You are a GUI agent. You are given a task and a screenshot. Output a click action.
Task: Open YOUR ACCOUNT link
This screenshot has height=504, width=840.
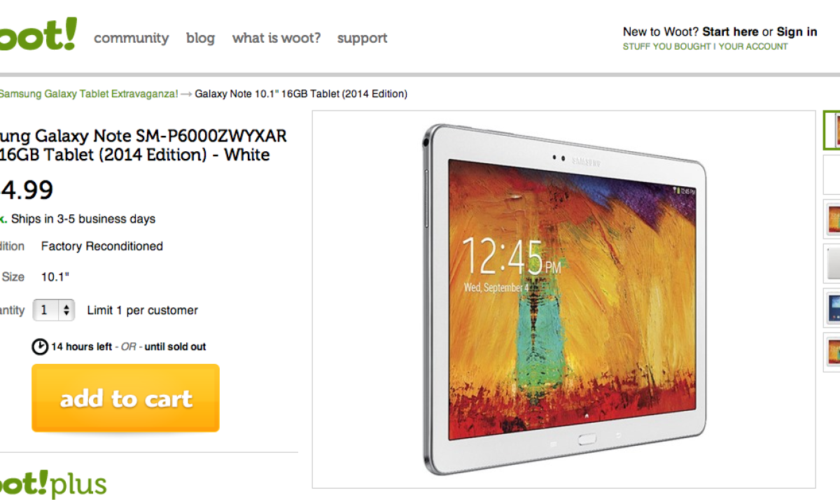coord(753,47)
